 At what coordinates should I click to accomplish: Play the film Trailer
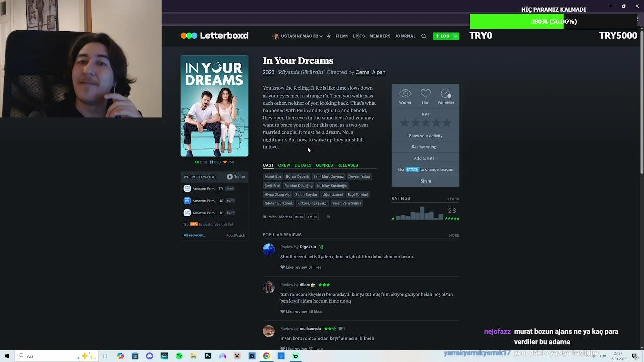[x=236, y=177]
